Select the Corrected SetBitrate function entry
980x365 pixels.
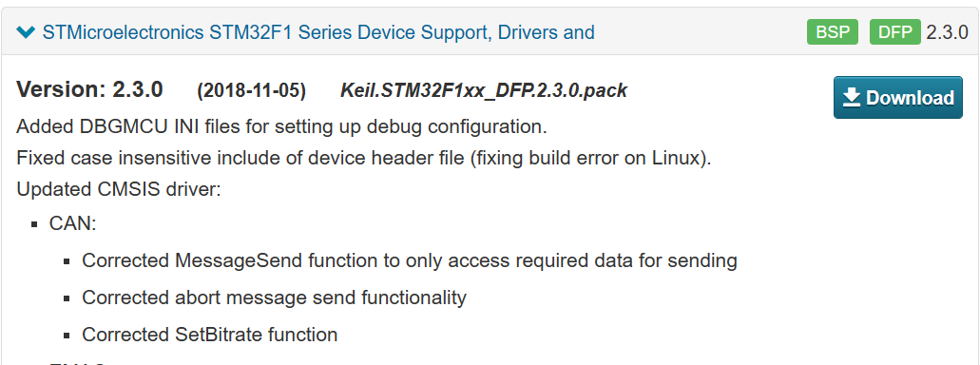pyautogui.click(x=209, y=335)
